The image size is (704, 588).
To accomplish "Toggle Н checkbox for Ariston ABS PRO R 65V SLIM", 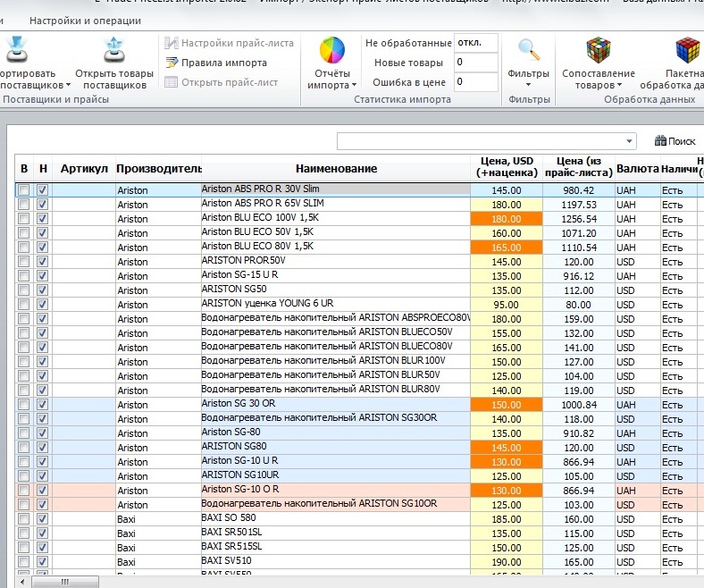I will [x=42, y=205].
